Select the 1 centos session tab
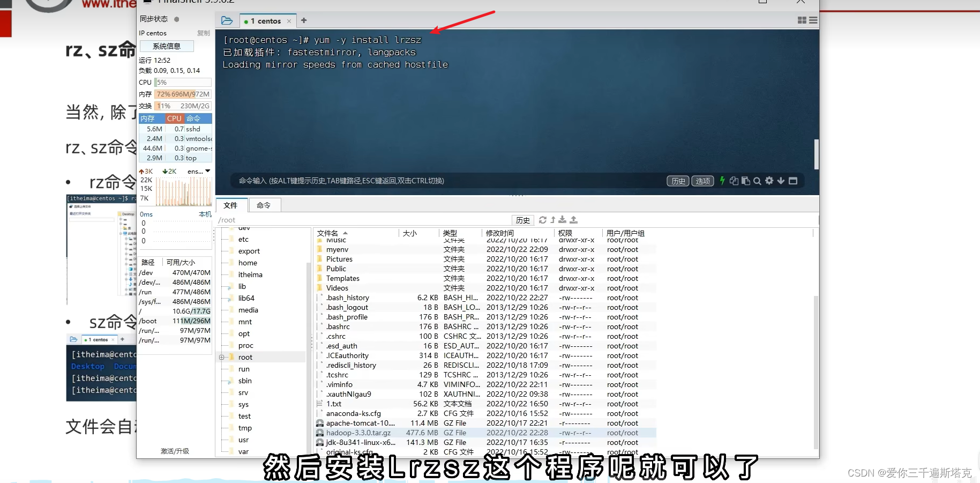 tap(266, 20)
